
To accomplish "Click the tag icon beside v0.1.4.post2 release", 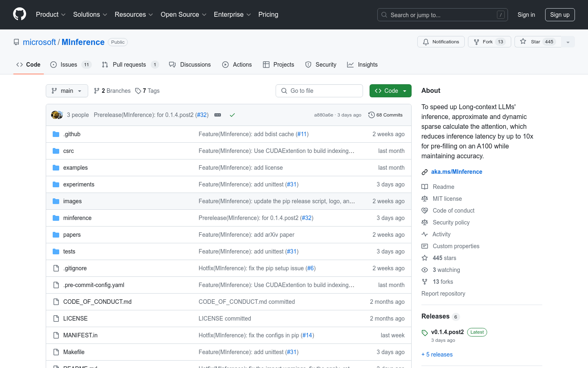I will (x=425, y=333).
